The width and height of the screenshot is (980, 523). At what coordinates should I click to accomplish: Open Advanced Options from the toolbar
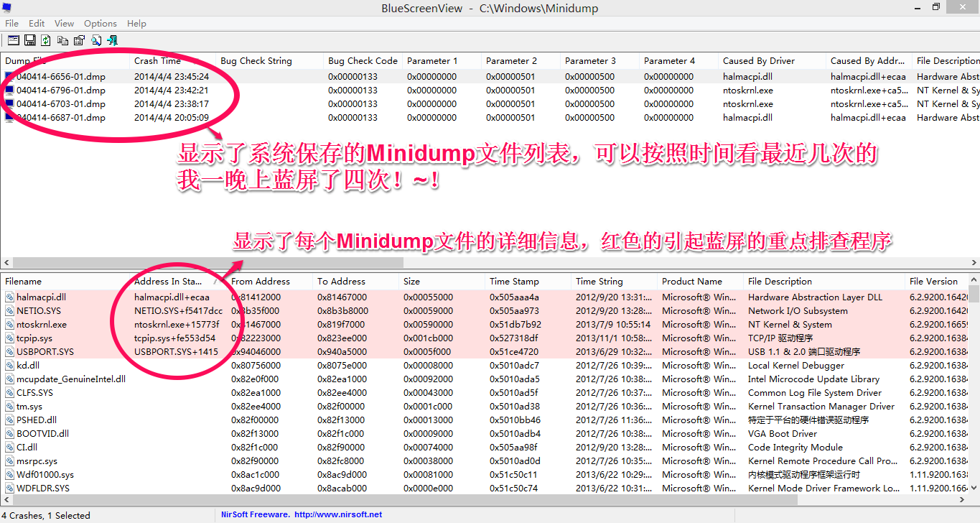14,40
